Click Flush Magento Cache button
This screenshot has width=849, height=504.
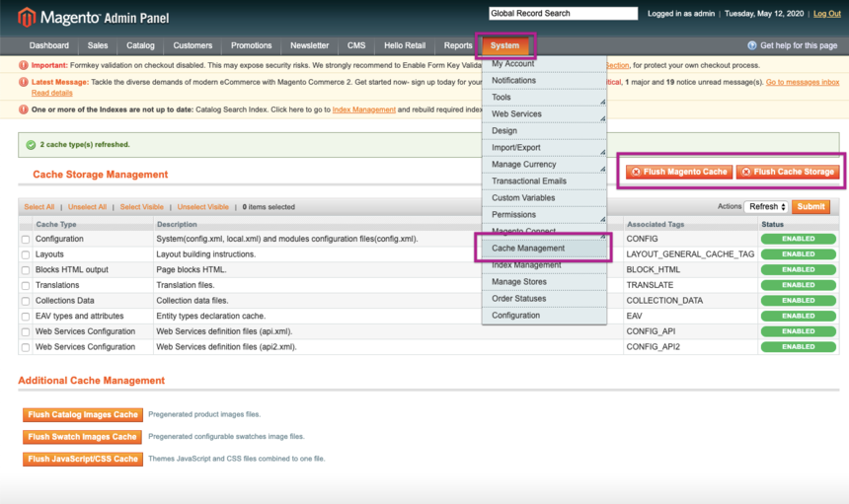(678, 172)
